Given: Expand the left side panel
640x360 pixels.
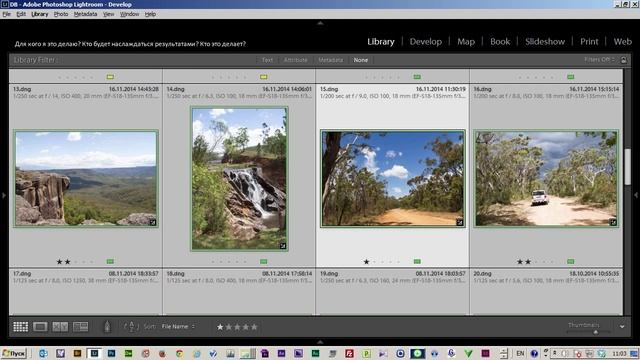Looking at the screenshot, I should pos(4,196).
